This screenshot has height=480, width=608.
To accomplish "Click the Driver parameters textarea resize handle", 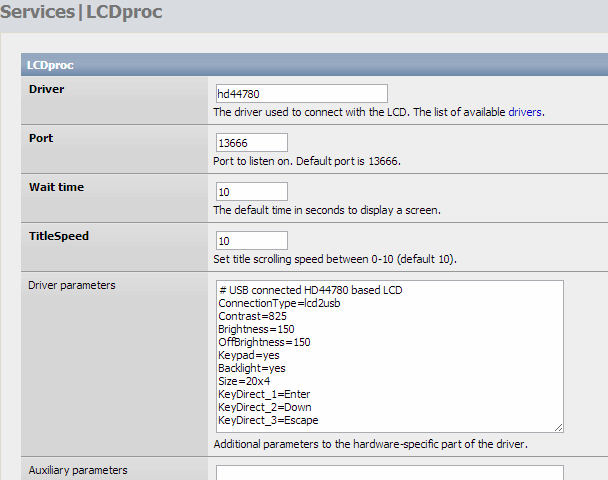I will 558,428.
